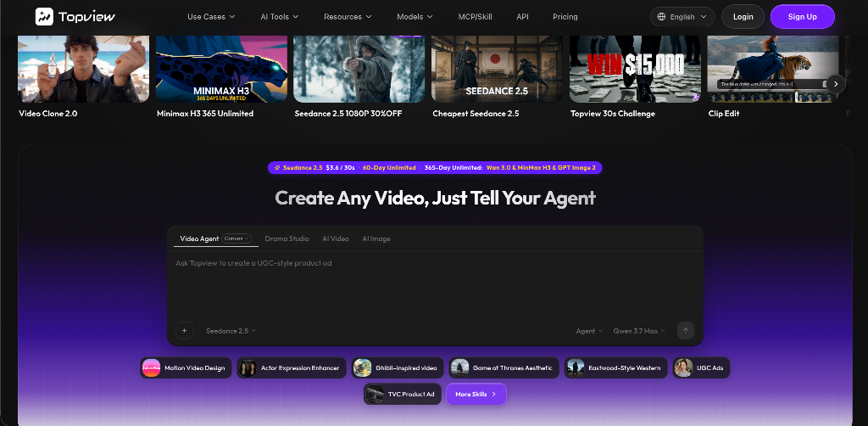Open the Agent mode dropdown
The image size is (868, 426).
pos(589,331)
